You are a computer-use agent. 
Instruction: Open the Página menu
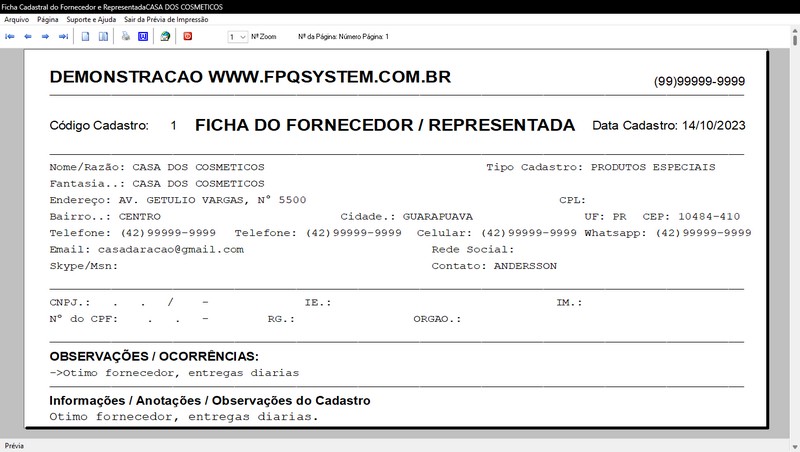[x=47, y=19]
